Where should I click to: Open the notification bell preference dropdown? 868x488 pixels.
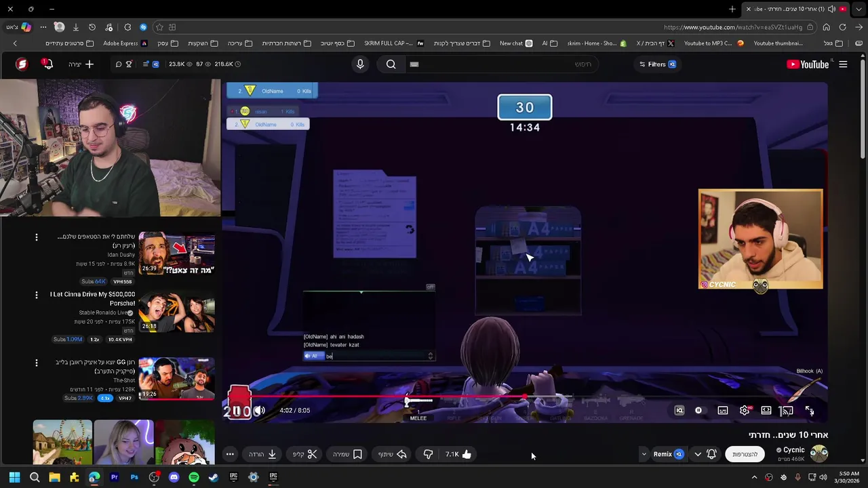(x=705, y=454)
